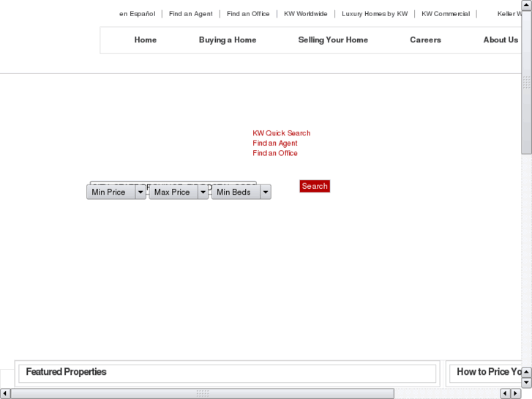The width and height of the screenshot is (532, 399).
Task: Open the Buying a Home menu
Action: (x=228, y=40)
